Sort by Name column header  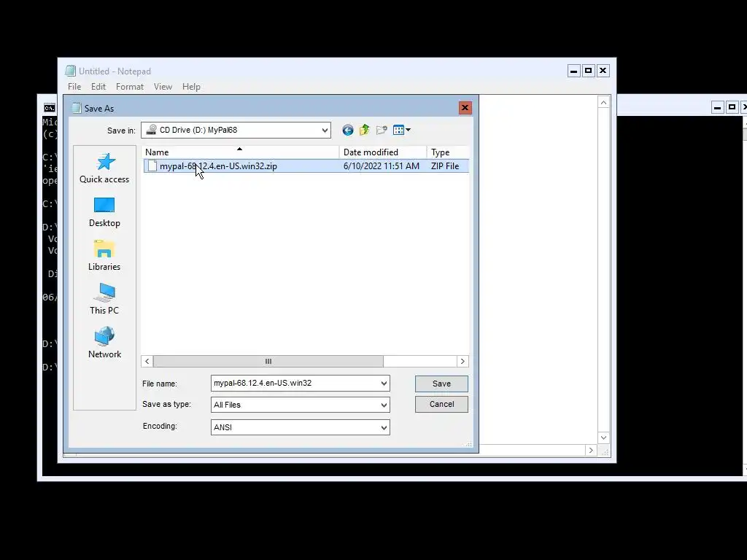[x=240, y=152]
